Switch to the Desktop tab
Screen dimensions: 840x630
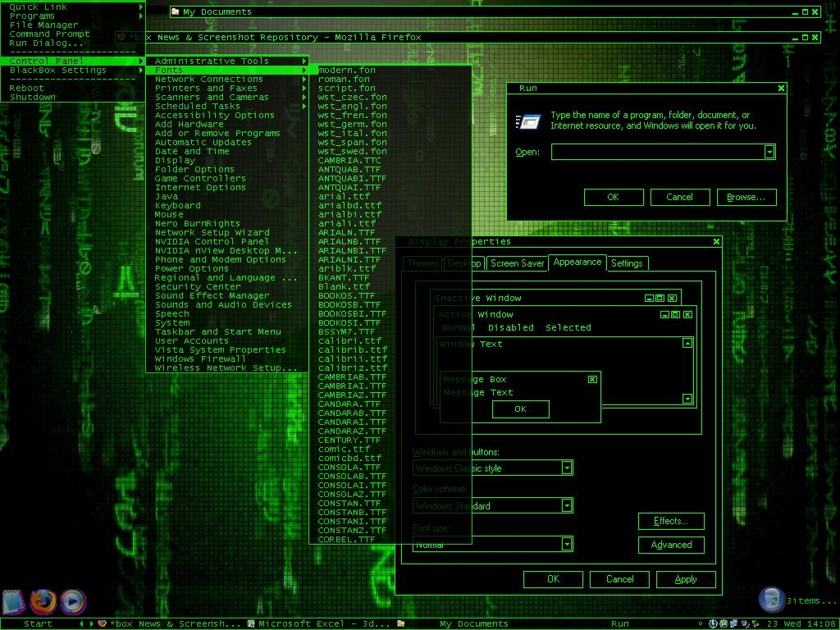click(x=464, y=263)
